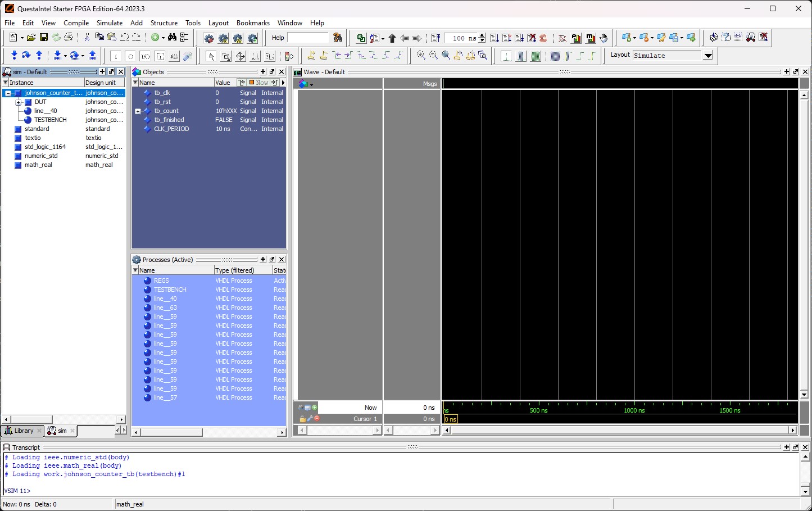Toggle the 'I' inputs filter button
This screenshot has height=511, width=812.
coord(116,56)
